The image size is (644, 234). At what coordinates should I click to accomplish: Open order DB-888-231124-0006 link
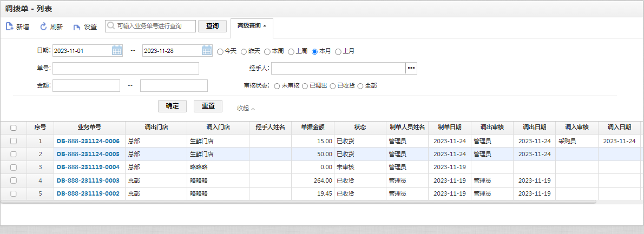click(88, 141)
